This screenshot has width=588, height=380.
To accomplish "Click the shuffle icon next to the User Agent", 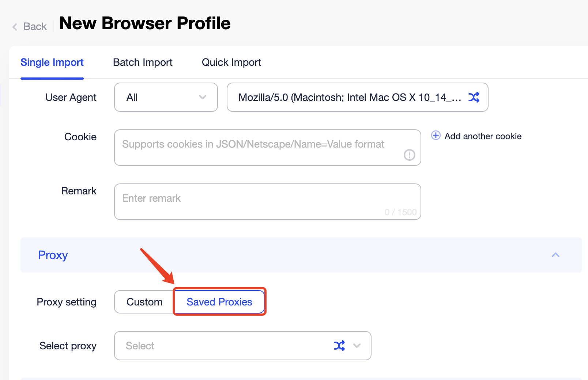I will point(474,97).
